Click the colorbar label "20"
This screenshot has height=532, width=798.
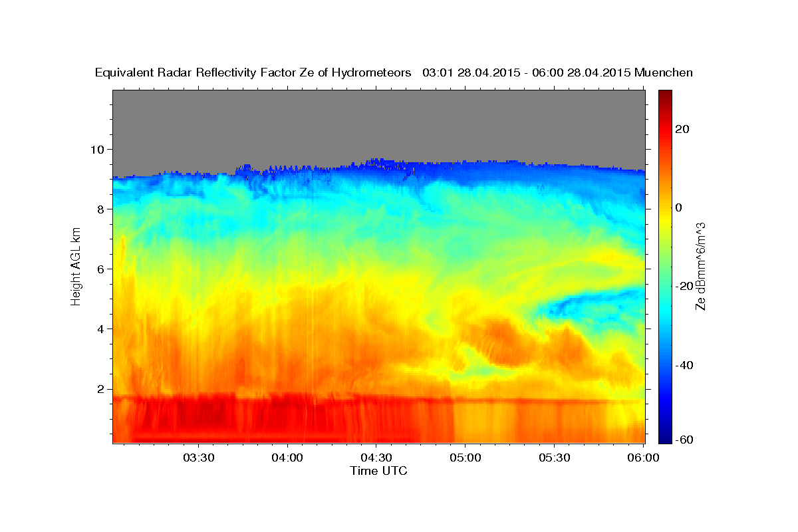tap(684, 129)
